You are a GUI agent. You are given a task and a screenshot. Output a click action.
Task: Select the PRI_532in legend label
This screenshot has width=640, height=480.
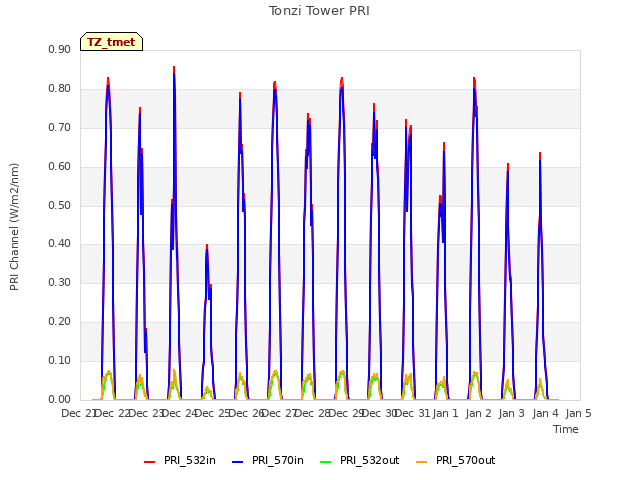click(190, 460)
